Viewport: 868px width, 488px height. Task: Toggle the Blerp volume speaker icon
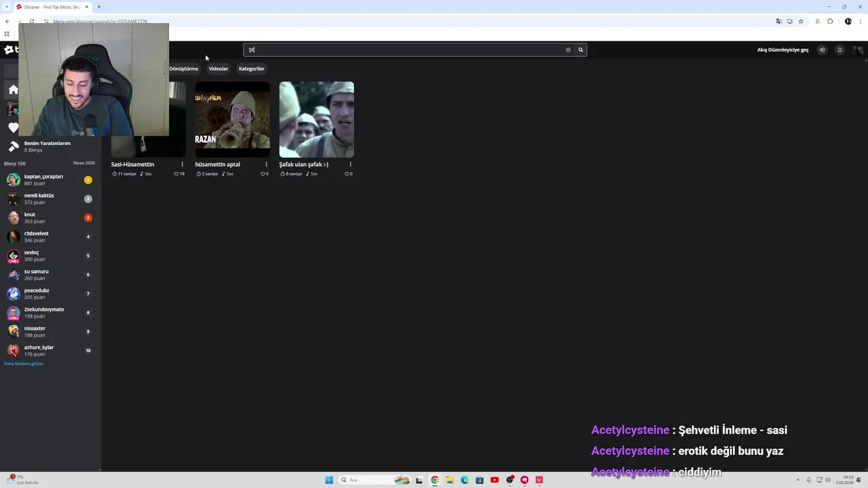coord(822,49)
